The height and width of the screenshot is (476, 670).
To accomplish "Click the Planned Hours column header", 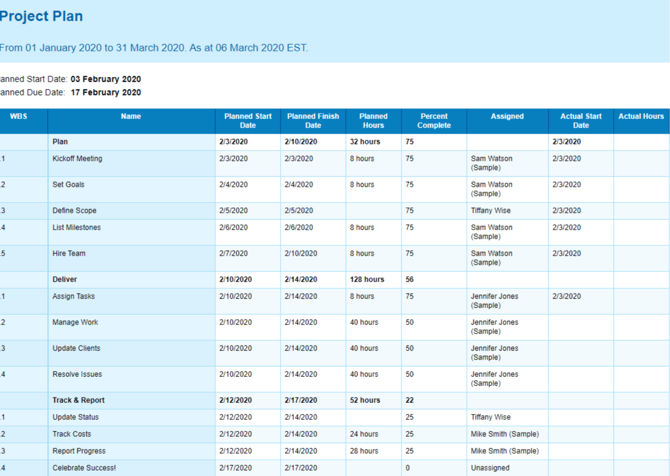I will click(373, 121).
